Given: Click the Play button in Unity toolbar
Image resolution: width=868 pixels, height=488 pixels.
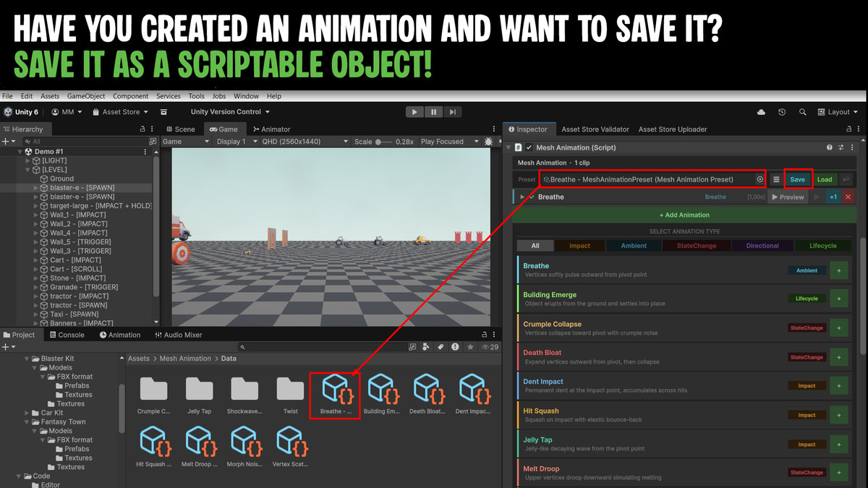Looking at the screenshot, I should (x=414, y=112).
